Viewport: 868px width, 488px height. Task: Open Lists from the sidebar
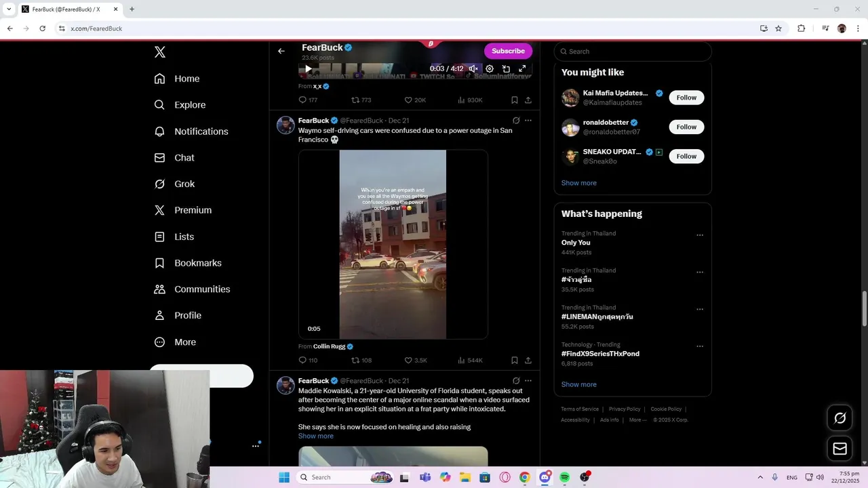[x=174, y=237]
